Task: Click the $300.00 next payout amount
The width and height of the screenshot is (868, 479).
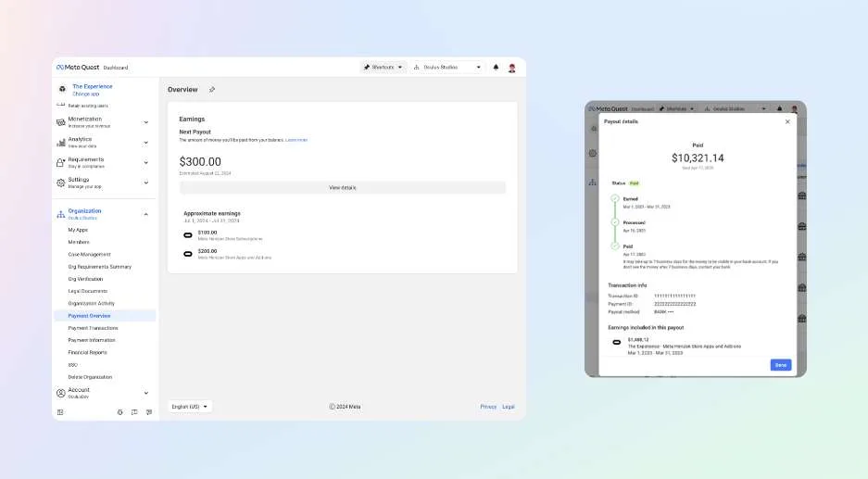Action: (x=200, y=162)
